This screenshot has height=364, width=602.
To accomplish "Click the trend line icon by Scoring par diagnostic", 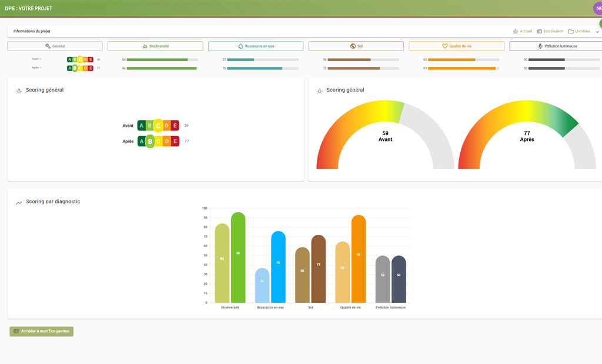I will tap(19, 203).
